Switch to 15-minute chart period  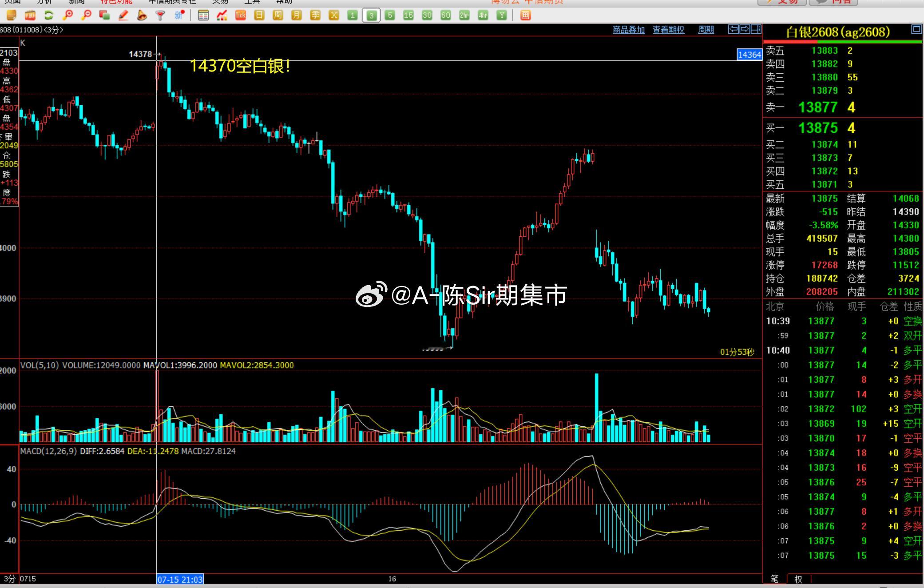(x=408, y=16)
